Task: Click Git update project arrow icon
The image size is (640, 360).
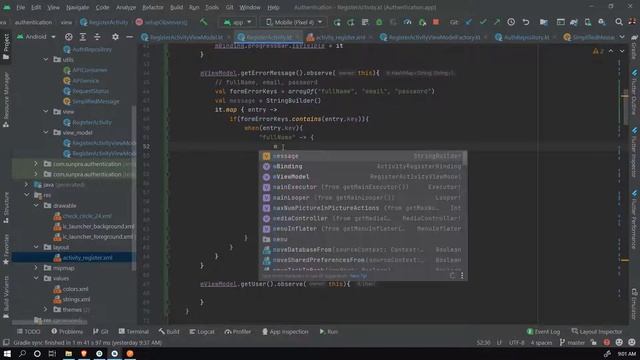Action: 469,22
